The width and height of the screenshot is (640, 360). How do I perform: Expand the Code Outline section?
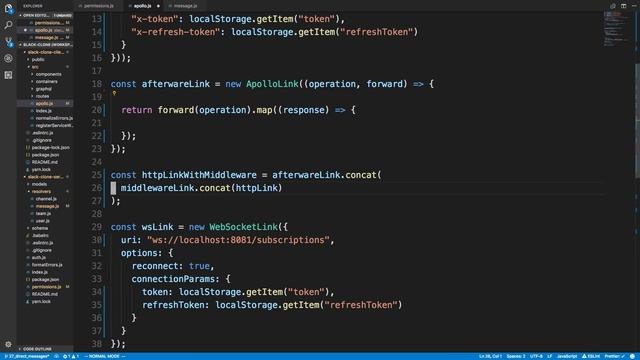tap(45, 349)
